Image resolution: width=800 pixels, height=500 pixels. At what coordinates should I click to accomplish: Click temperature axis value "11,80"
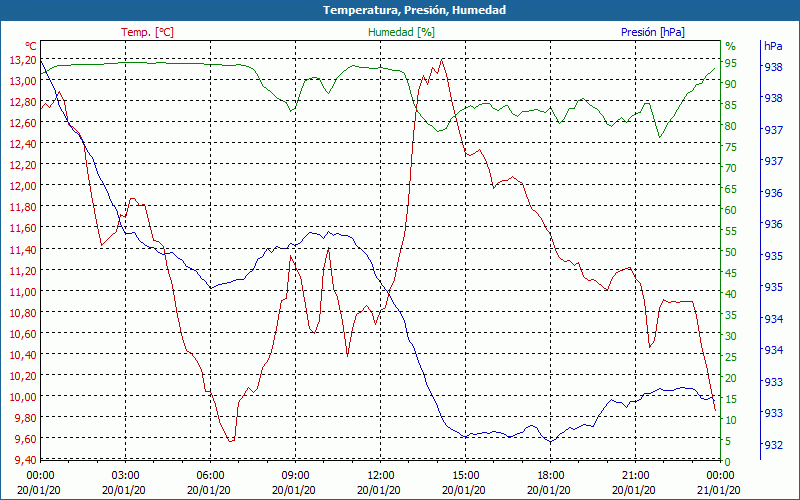[23, 207]
